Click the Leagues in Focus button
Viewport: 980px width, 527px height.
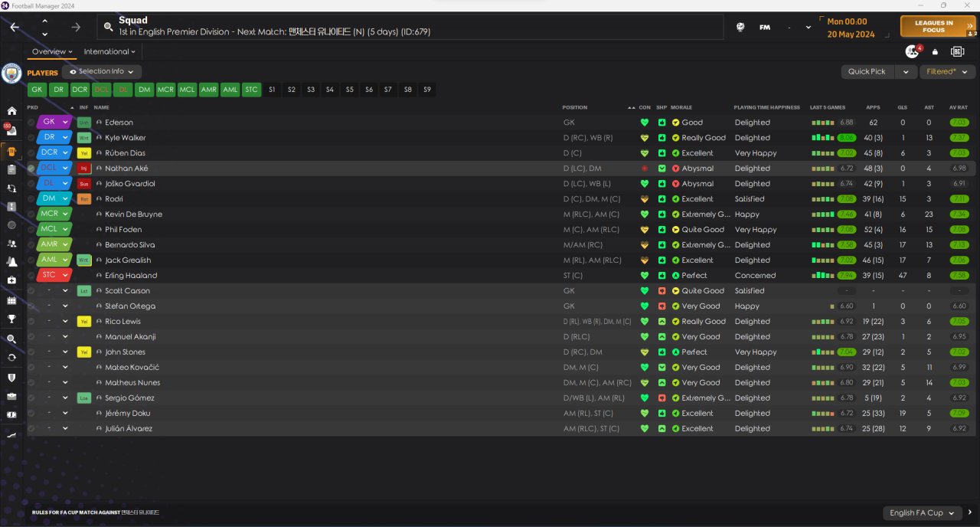point(938,27)
